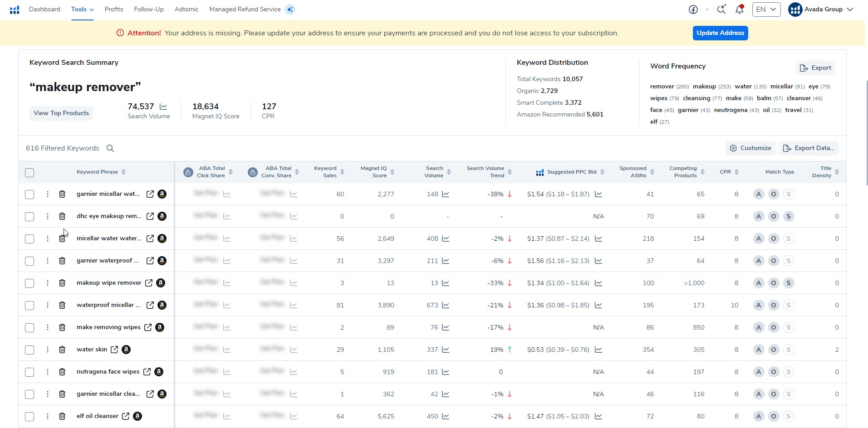Image resolution: width=868 pixels, height=428 pixels.
Task: View search volume graph for waterproof micellar
Action: pos(446,305)
